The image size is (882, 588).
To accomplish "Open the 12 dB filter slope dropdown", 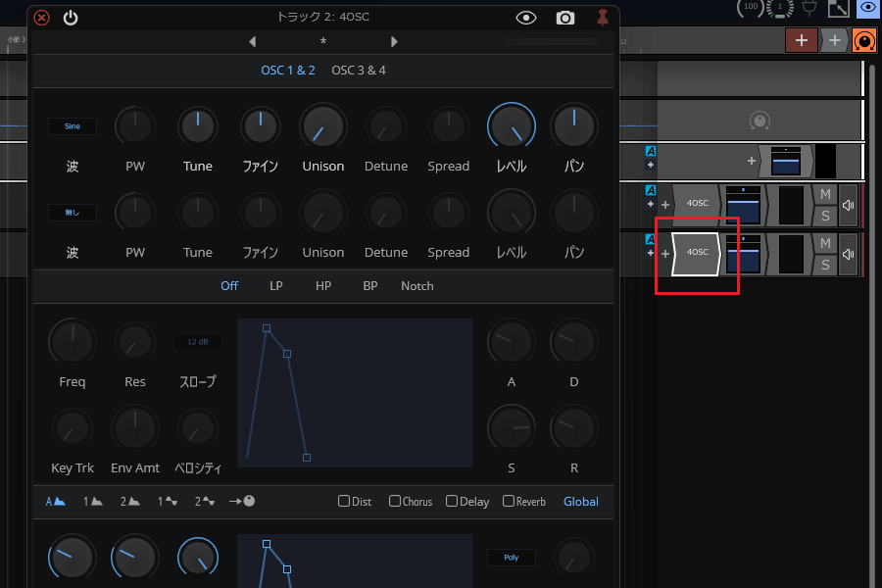I will pyautogui.click(x=198, y=342).
